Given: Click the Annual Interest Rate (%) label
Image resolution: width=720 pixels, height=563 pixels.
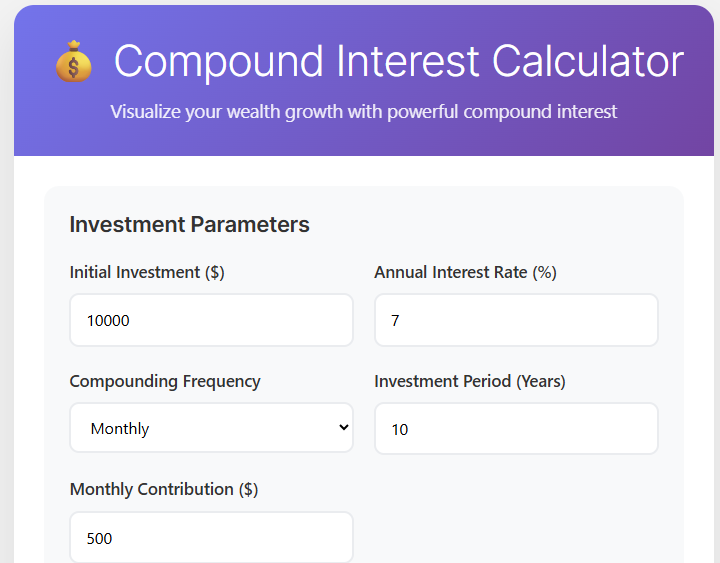Looking at the screenshot, I should click(465, 272).
